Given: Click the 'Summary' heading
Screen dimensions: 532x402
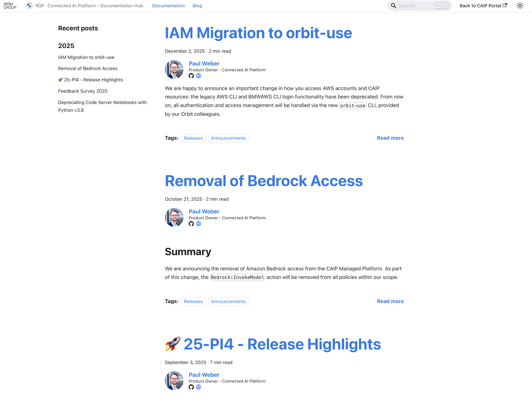Looking at the screenshot, I should 188,252.
